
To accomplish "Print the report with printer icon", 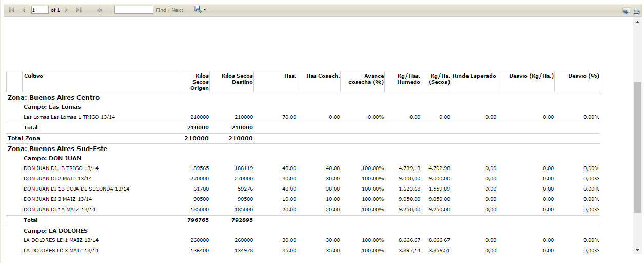I will click(636, 12).
